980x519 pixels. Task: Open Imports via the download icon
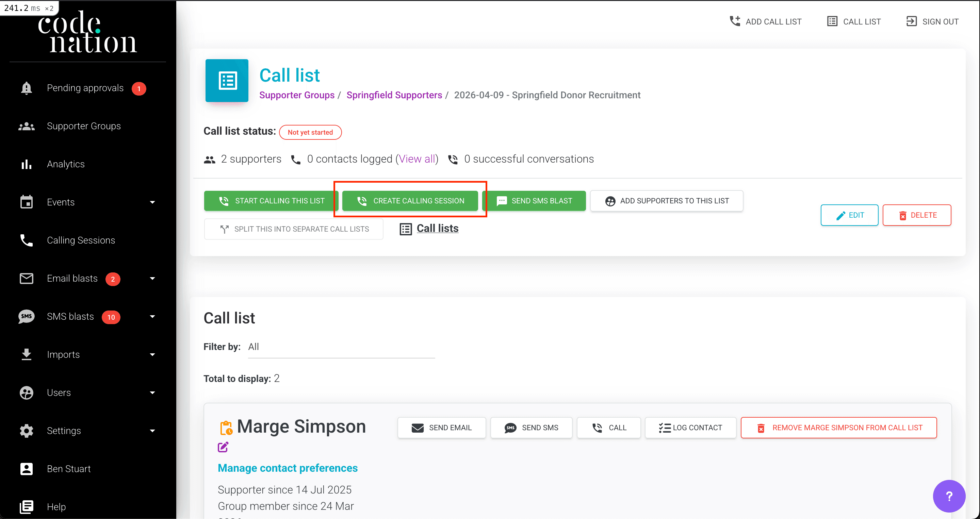click(26, 354)
